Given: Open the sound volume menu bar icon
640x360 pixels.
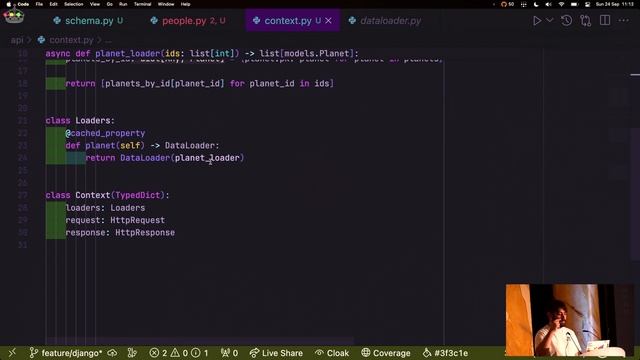Looking at the screenshot, I should 549,4.
